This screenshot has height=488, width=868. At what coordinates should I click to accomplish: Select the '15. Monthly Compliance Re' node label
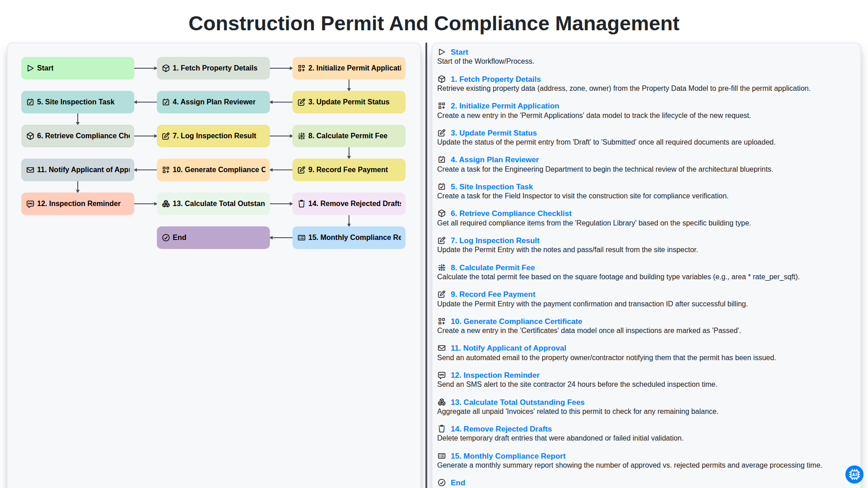click(354, 238)
